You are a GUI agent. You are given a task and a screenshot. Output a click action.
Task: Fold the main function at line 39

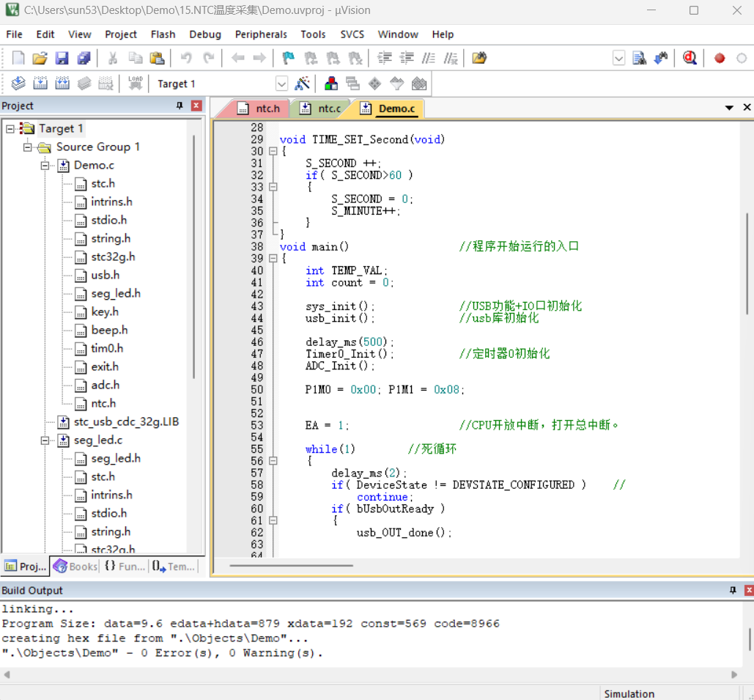(273, 258)
